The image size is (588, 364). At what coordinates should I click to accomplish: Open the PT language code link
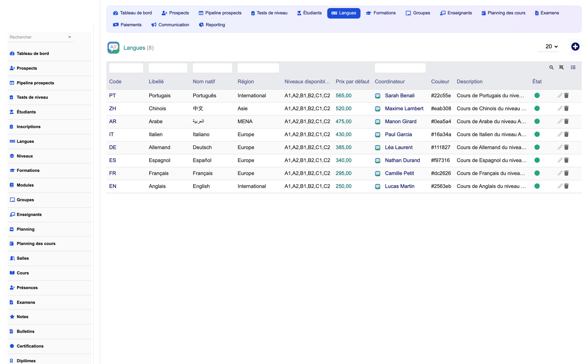[x=112, y=95]
